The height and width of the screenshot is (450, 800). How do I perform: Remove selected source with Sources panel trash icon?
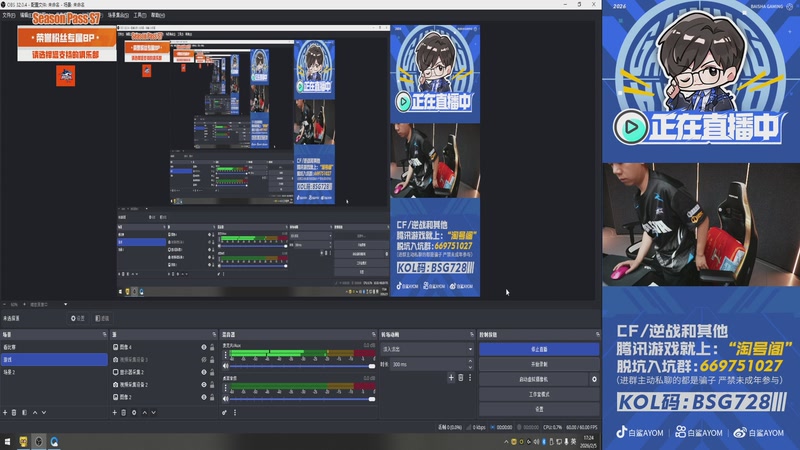(x=123, y=412)
